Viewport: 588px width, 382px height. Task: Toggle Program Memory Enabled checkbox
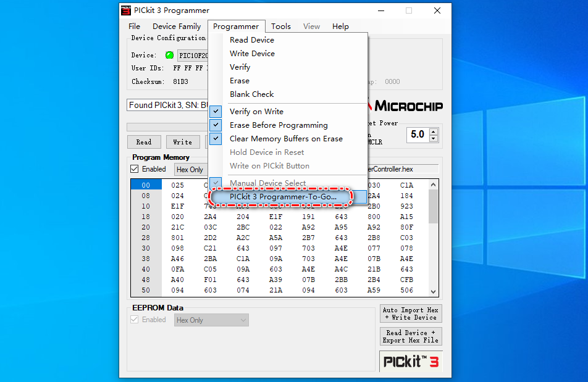pos(135,169)
